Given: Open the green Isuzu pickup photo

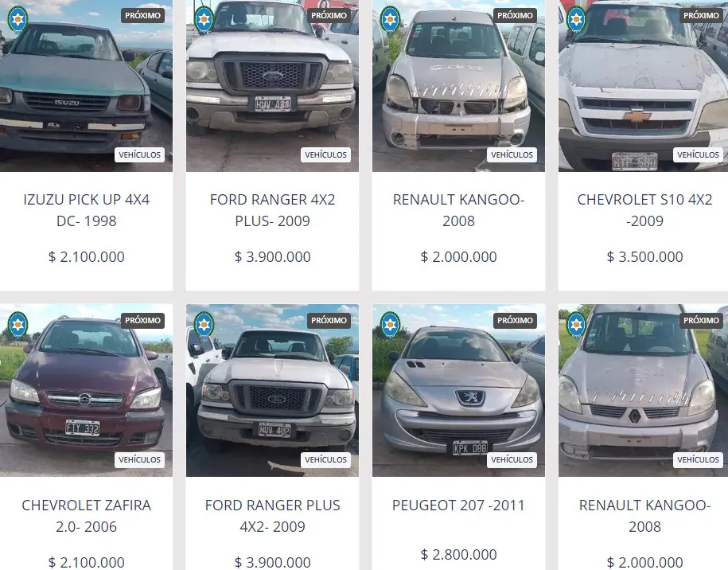Looking at the screenshot, I should [86, 86].
